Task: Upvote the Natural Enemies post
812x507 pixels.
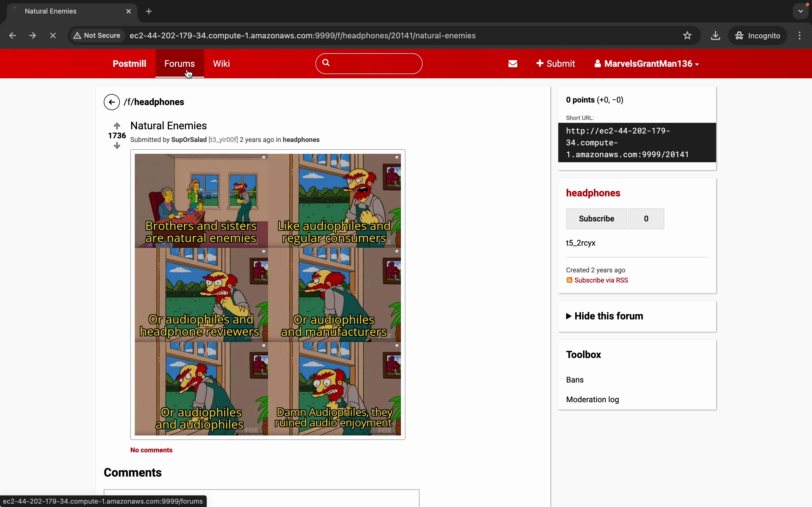Action: point(117,126)
